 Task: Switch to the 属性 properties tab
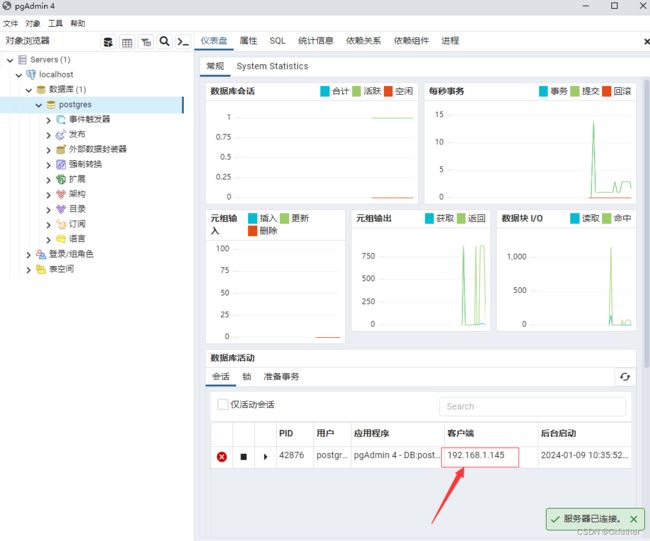point(248,41)
